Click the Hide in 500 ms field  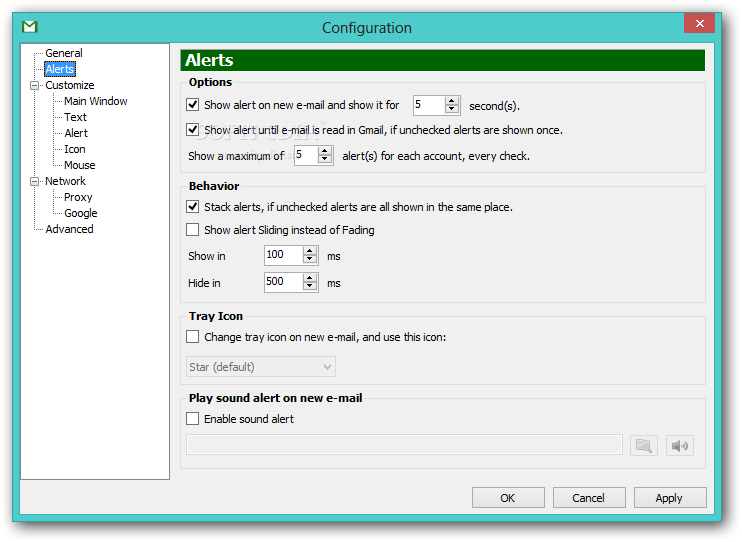[283, 282]
